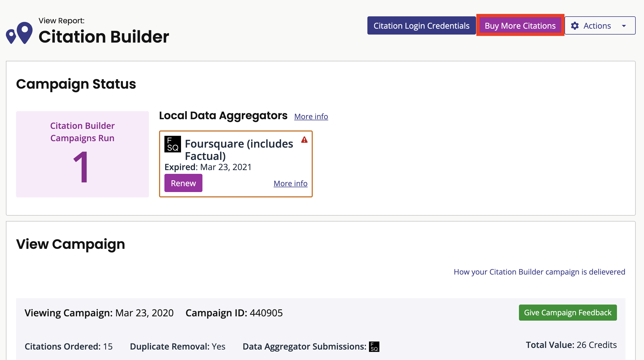
Task: Click the Foursquare (includes Factual) title
Action: click(239, 150)
